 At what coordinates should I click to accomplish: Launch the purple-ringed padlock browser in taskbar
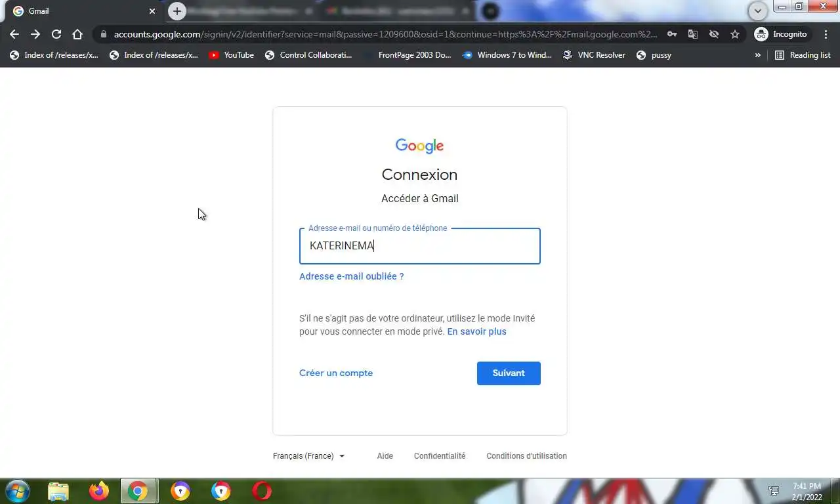[x=180, y=491]
